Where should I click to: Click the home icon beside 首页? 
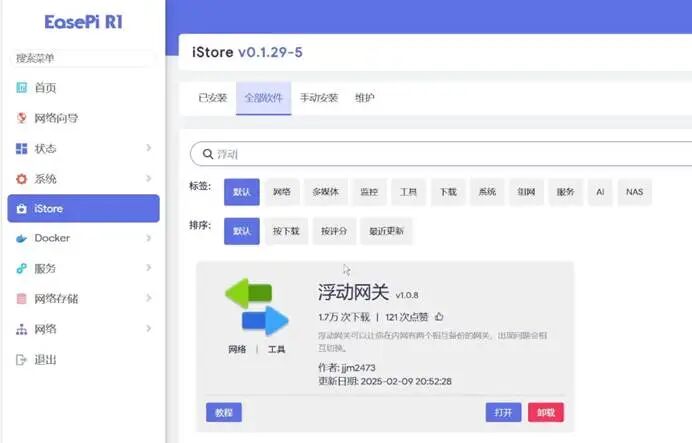coord(22,88)
